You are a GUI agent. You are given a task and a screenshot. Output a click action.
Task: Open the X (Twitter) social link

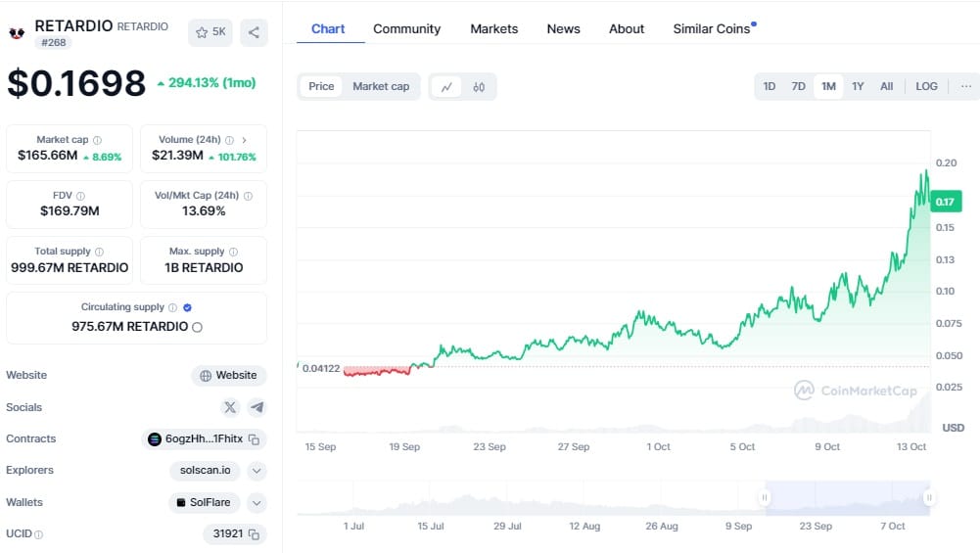[230, 407]
